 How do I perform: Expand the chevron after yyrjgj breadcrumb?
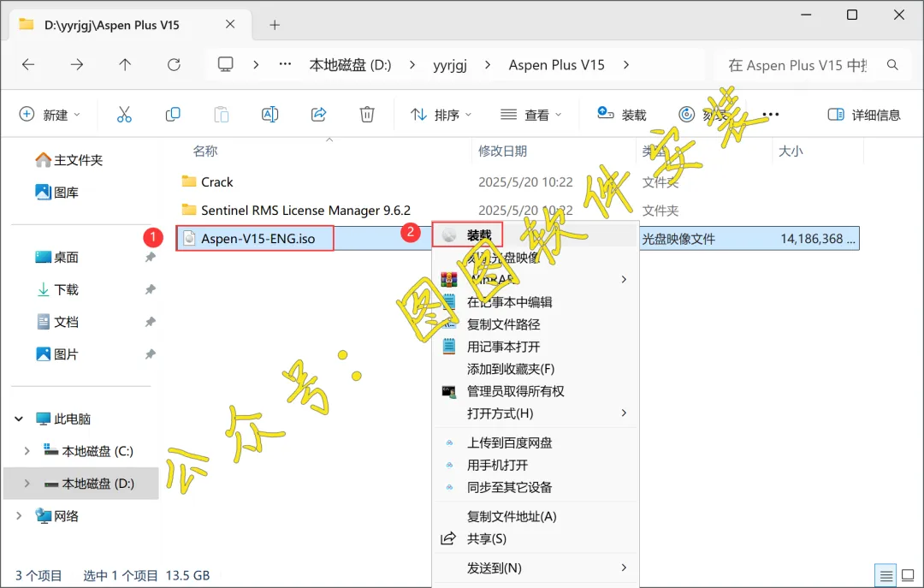tap(488, 65)
